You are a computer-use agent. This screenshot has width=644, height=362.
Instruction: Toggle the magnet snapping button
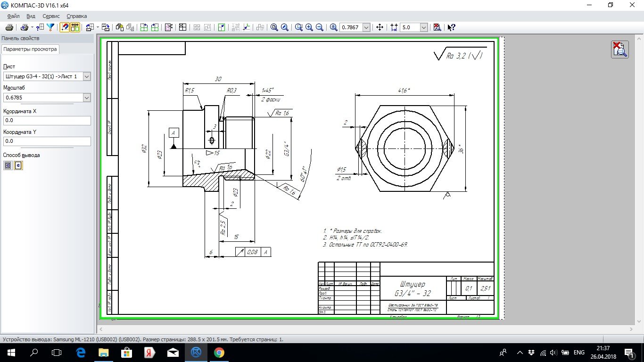point(65,27)
